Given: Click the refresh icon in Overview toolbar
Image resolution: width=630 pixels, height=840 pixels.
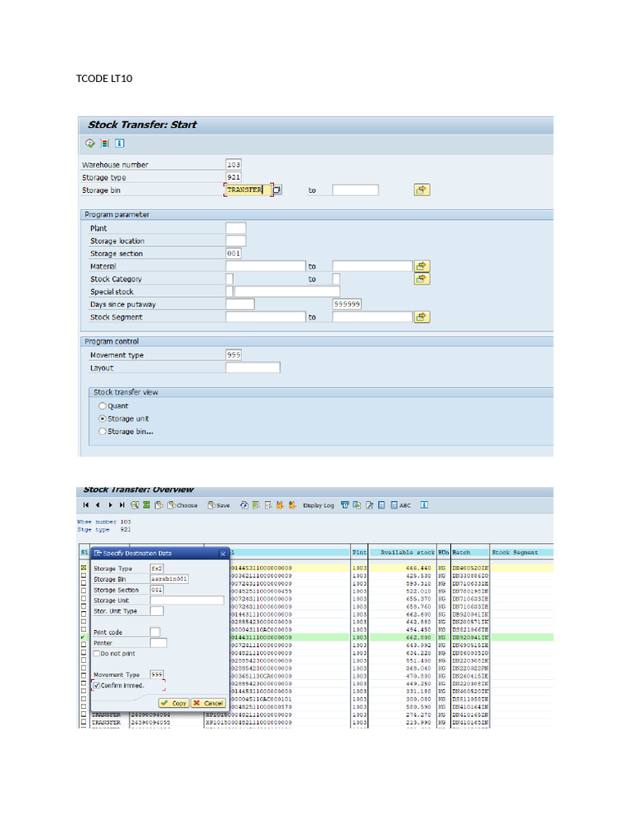Looking at the screenshot, I should [244, 504].
